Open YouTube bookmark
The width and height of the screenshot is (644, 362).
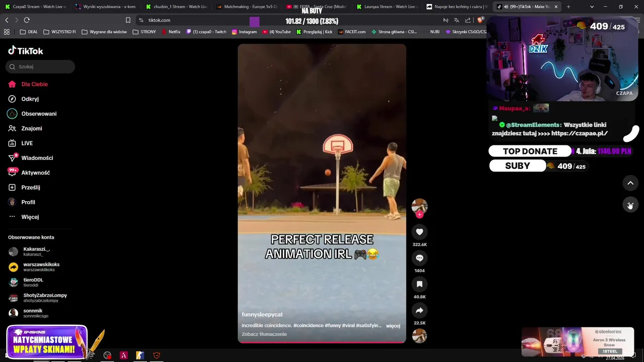(x=276, y=32)
